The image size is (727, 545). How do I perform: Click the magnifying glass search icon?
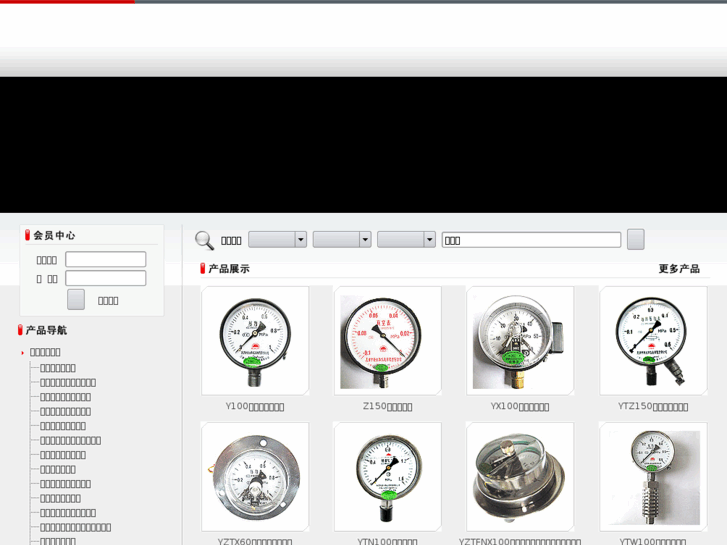(x=204, y=240)
